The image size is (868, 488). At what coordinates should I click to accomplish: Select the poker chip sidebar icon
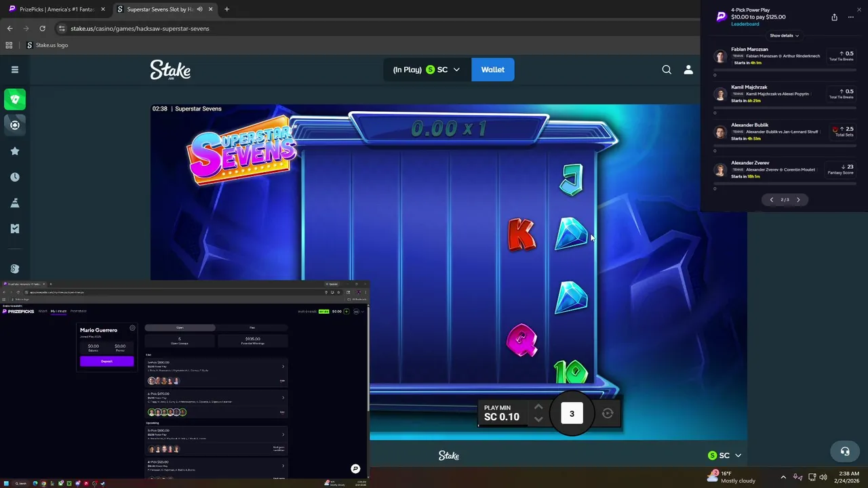point(15,125)
